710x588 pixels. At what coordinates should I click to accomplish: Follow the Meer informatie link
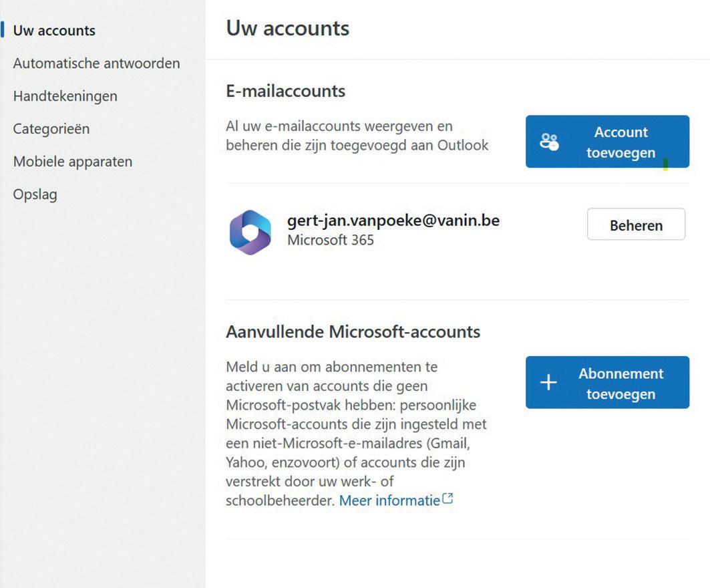(389, 500)
